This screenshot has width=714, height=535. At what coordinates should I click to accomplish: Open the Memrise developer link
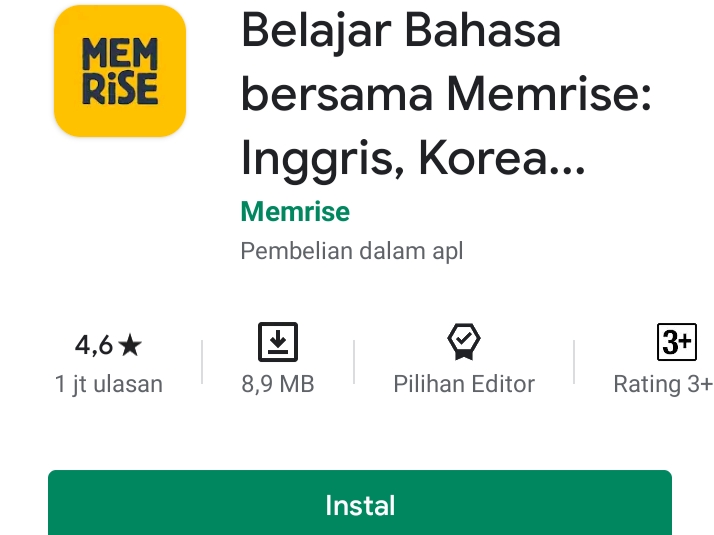point(295,212)
